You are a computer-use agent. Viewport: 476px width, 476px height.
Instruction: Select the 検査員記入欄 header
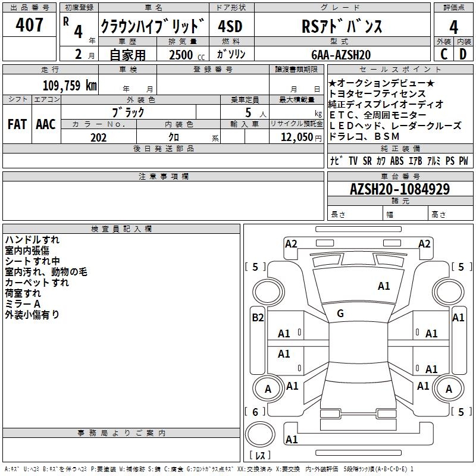[121, 229]
